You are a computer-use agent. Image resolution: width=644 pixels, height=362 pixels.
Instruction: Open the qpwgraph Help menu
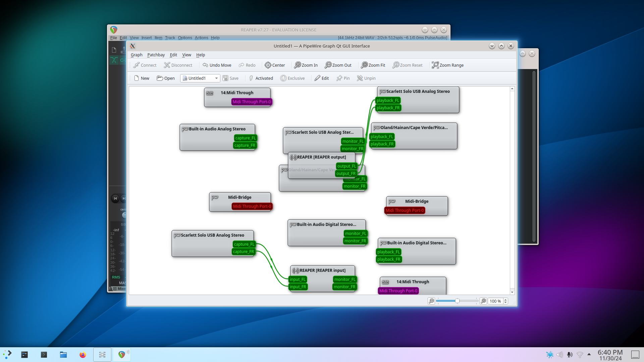tap(201, 55)
